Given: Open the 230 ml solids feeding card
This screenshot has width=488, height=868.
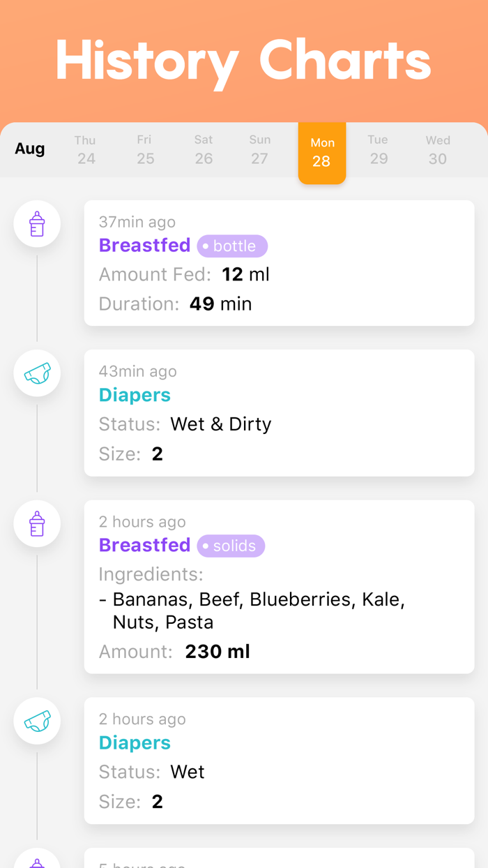Looking at the screenshot, I should 279,586.
